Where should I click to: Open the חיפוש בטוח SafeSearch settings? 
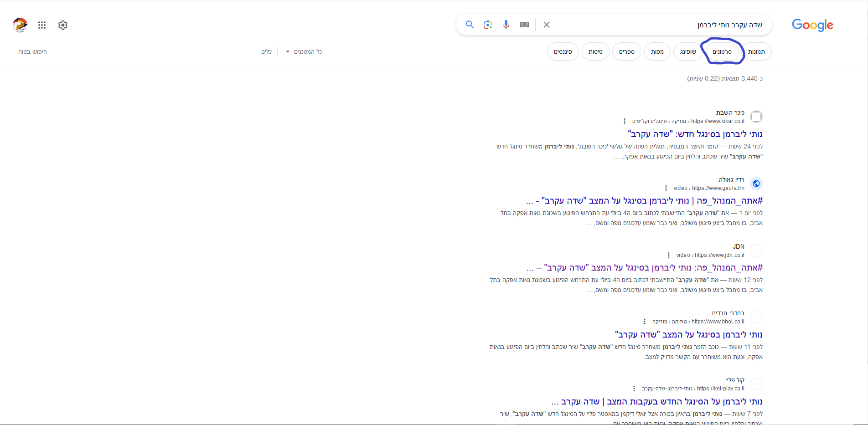point(32,51)
